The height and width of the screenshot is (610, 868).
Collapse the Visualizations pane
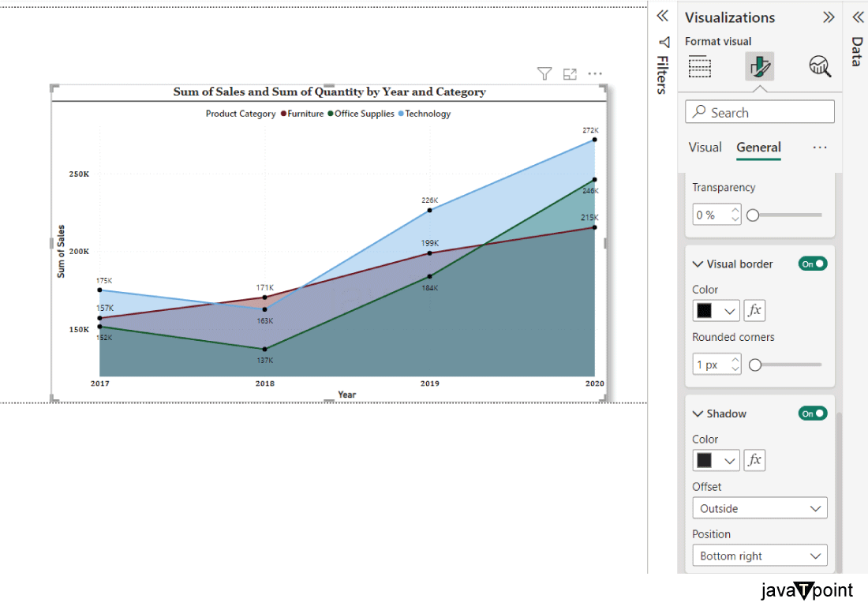828,17
